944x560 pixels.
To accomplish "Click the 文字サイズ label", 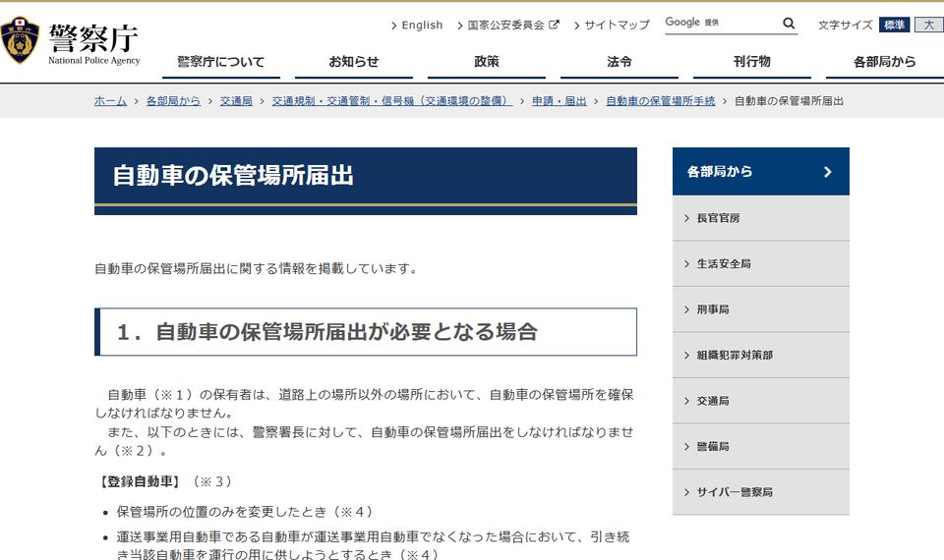I will (x=846, y=26).
